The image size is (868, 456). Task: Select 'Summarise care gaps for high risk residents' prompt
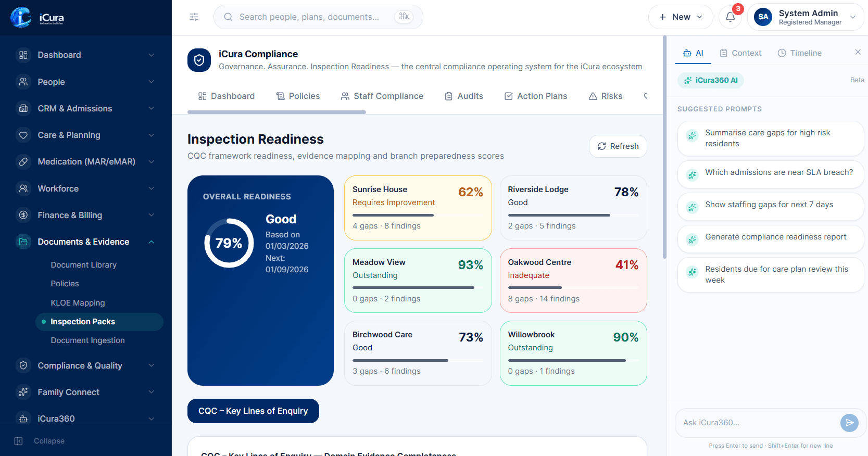coord(771,138)
